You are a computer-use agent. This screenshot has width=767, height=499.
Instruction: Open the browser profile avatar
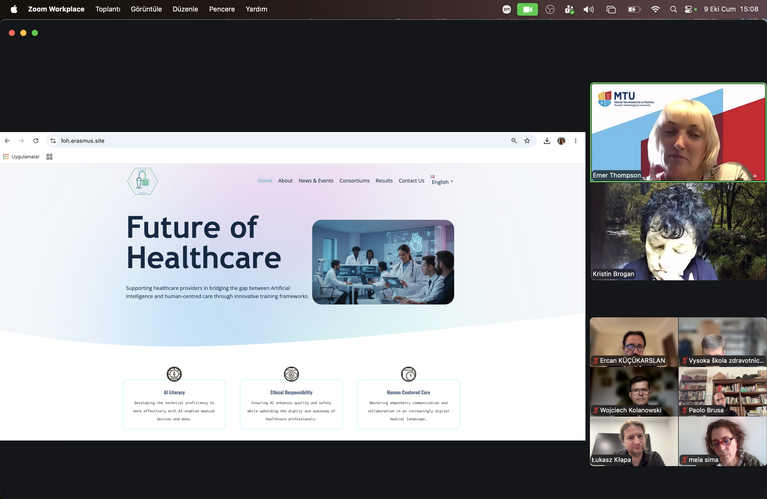click(561, 141)
